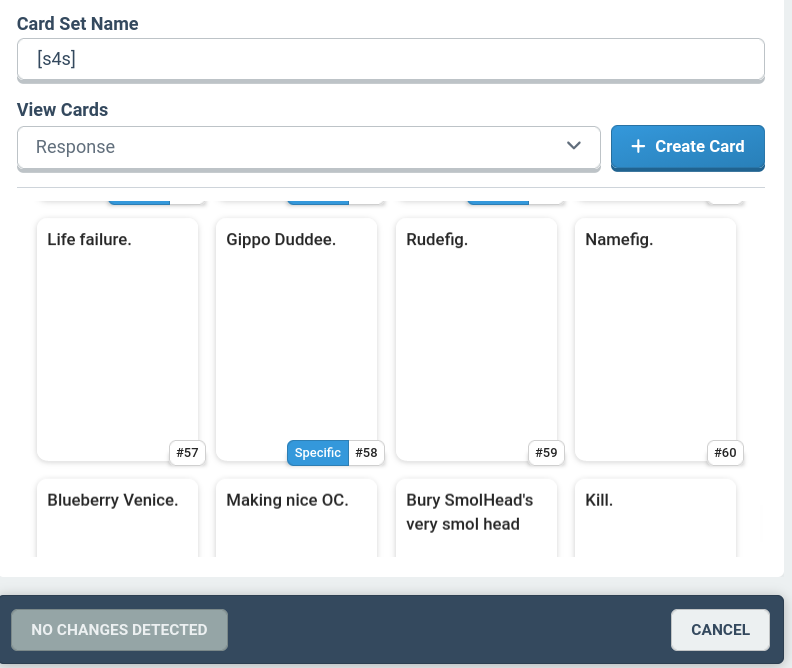The height and width of the screenshot is (668, 792).
Task: Select the Kill card
Action: tap(656, 518)
